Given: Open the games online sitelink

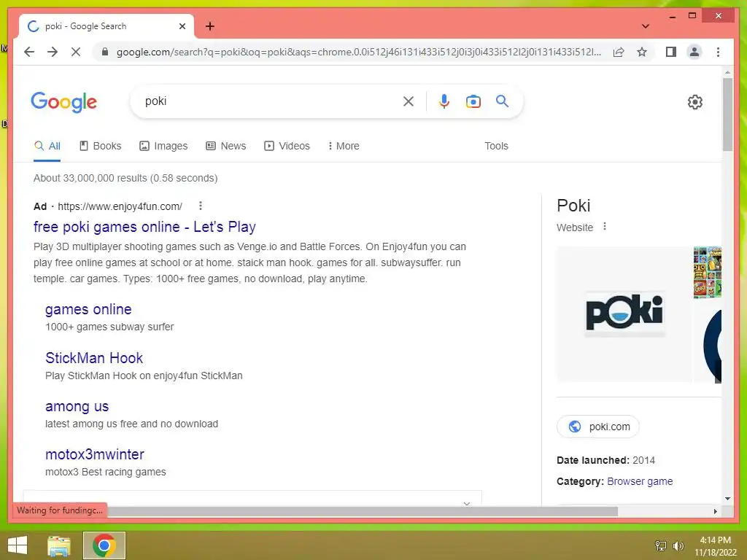Looking at the screenshot, I should pyautogui.click(x=88, y=309).
